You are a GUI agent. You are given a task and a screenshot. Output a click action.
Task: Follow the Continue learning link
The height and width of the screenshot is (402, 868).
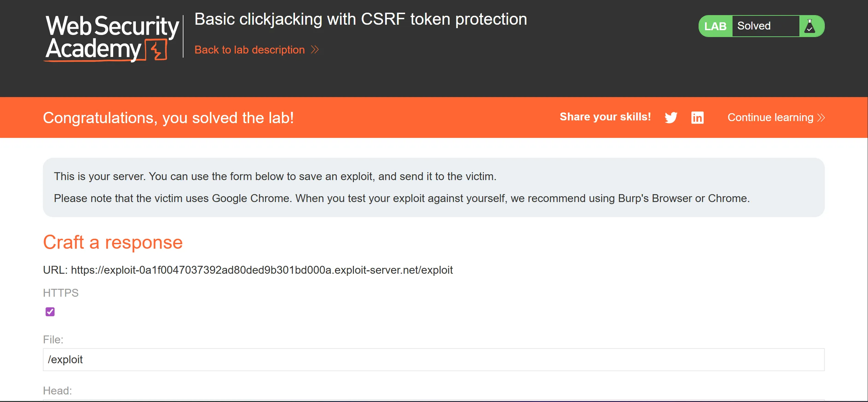(770, 118)
